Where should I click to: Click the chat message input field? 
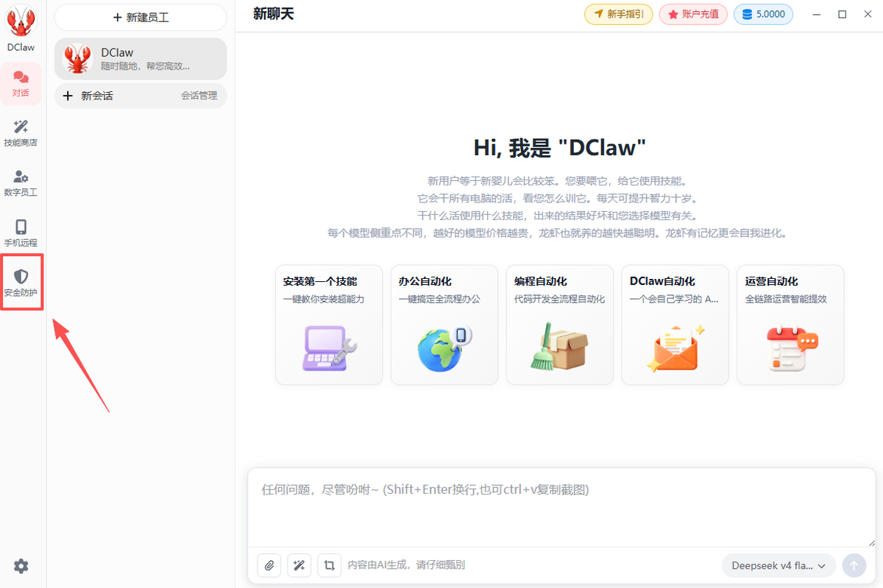click(x=561, y=509)
